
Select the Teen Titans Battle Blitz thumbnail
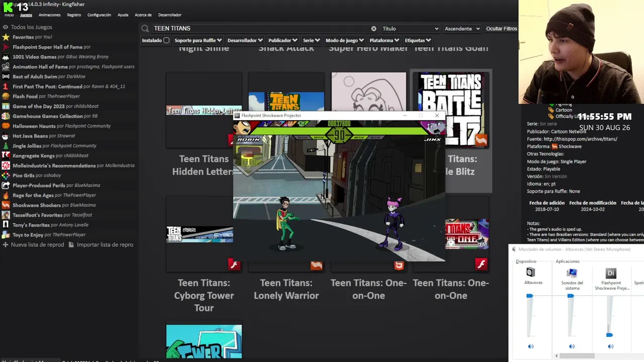[451, 109]
